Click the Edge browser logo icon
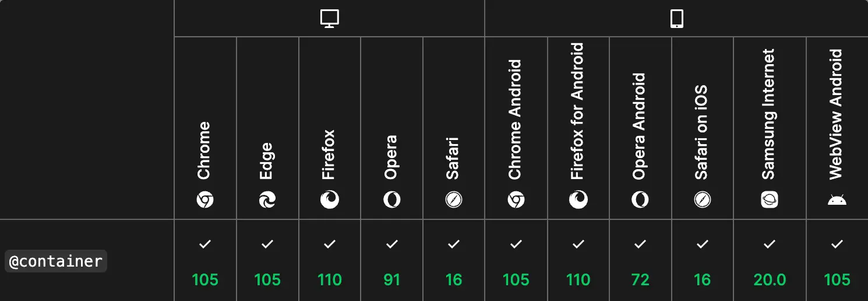 point(267,201)
